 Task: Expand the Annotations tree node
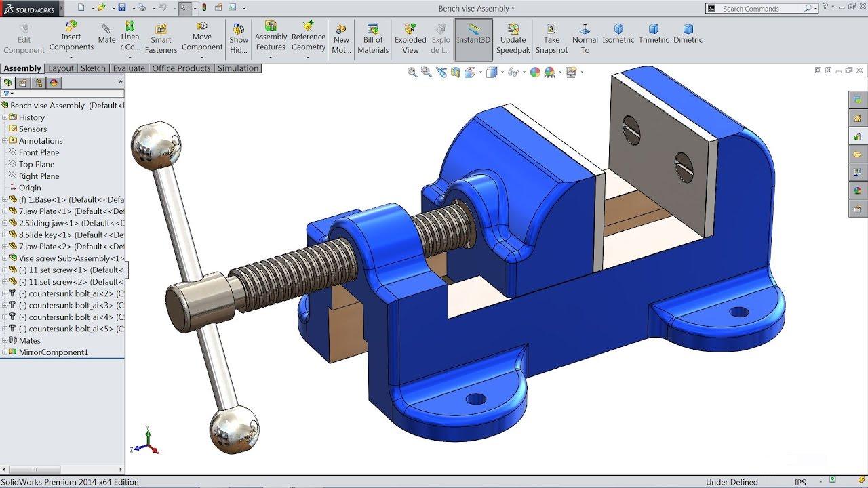[x=5, y=141]
